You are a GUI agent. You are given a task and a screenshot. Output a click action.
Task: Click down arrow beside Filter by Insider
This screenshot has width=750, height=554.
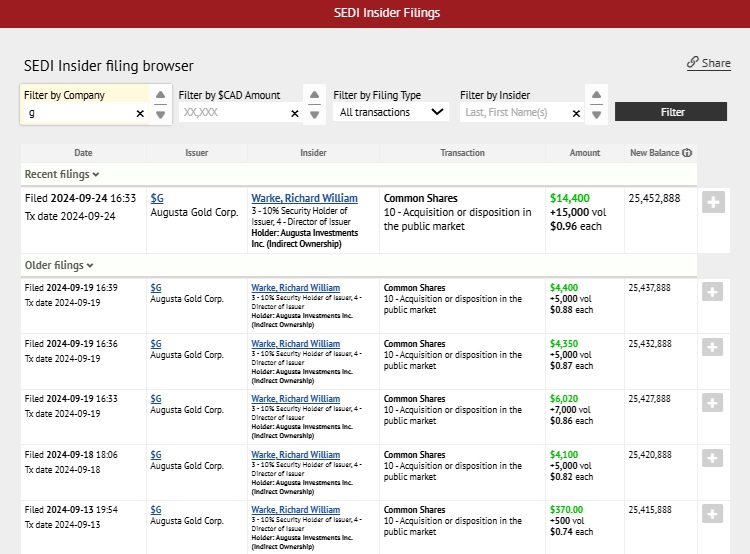pyautogui.click(x=596, y=115)
